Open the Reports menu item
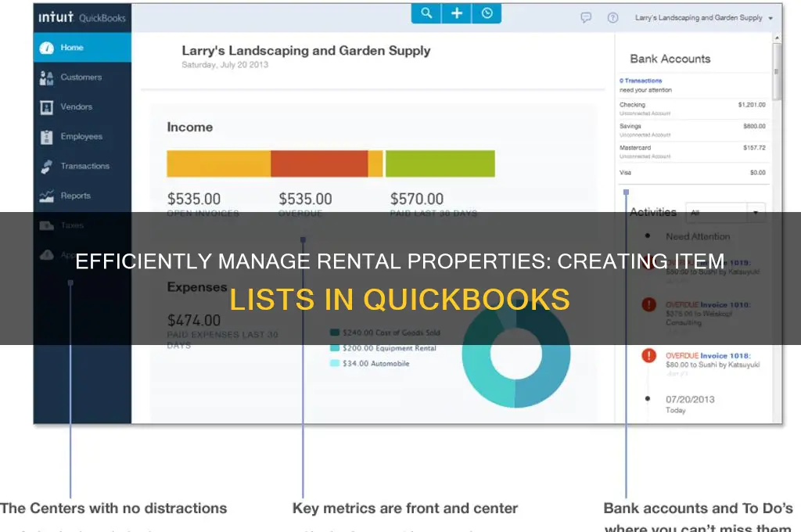 pos(82,196)
